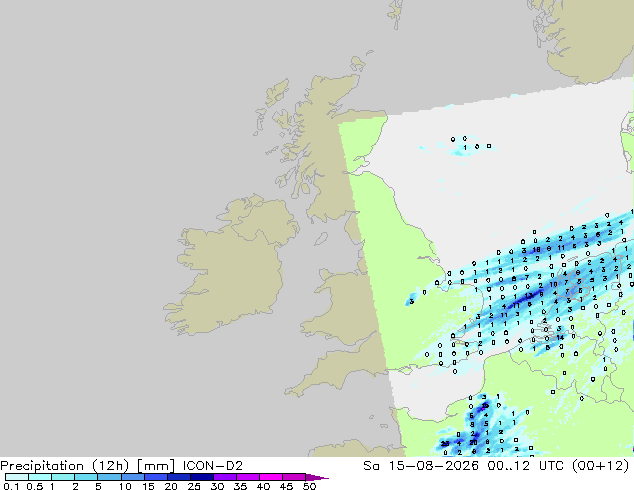Click the 25 mm value in Normandy cluster
Image resolution: width=634 pixels, height=490 pixels.
tap(445, 444)
